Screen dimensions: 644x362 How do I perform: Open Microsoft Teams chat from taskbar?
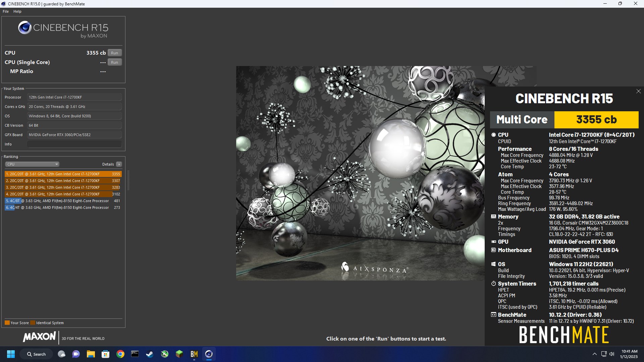pos(76,354)
